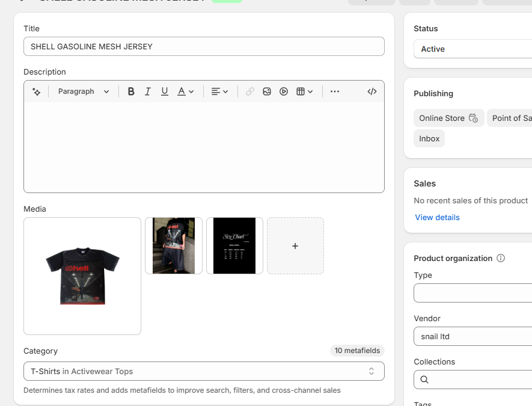Insert an image into the description
This screenshot has height=406, width=532.
(x=267, y=91)
